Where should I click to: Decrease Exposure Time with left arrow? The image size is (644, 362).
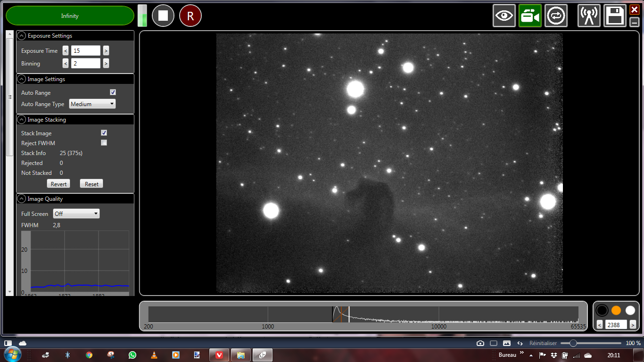pos(66,50)
